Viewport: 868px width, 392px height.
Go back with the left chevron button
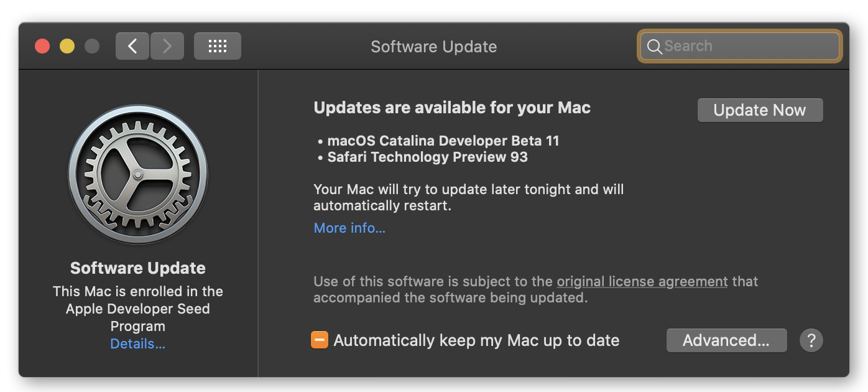(132, 46)
